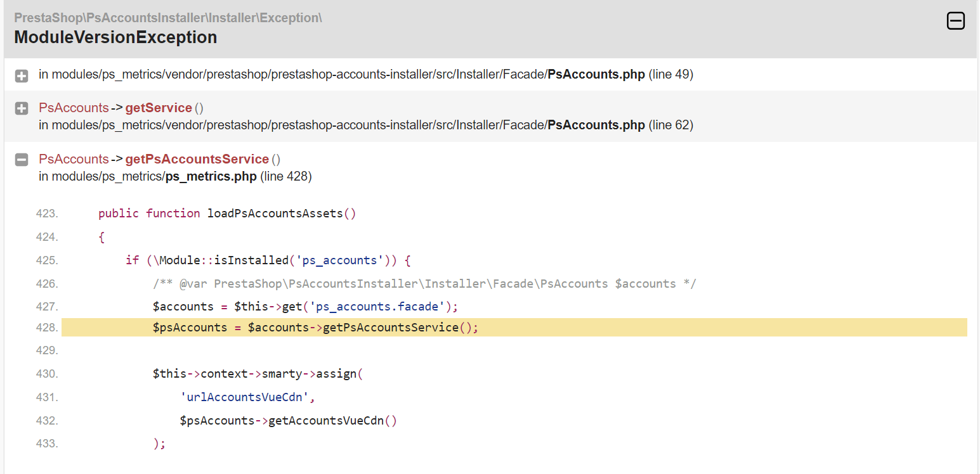Click the highlighted code line 428
Viewport: 980px width, 474px height.
click(514, 328)
